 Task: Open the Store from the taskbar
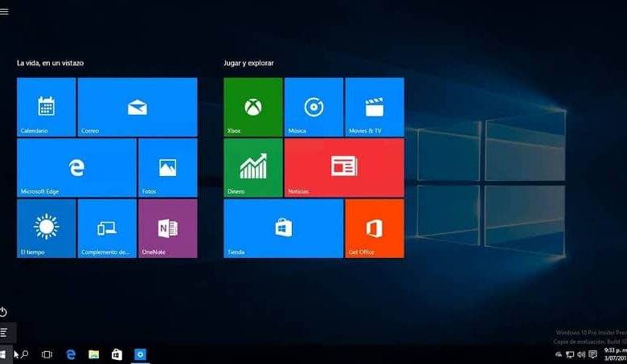click(x=117, y=354)
